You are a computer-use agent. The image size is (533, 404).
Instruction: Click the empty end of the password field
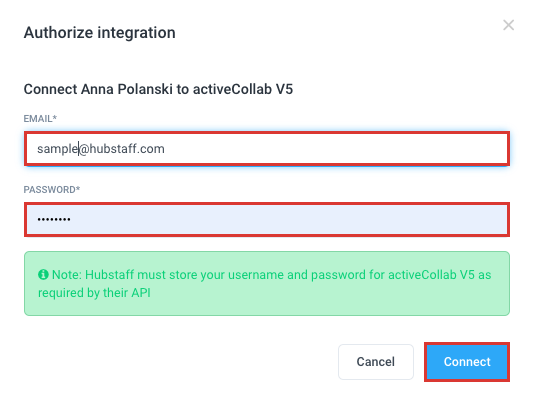[289, 219]
